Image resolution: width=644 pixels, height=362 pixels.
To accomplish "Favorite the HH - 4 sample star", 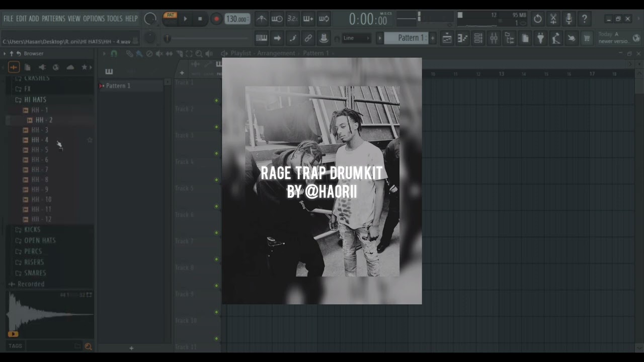I will pos(90,140).
